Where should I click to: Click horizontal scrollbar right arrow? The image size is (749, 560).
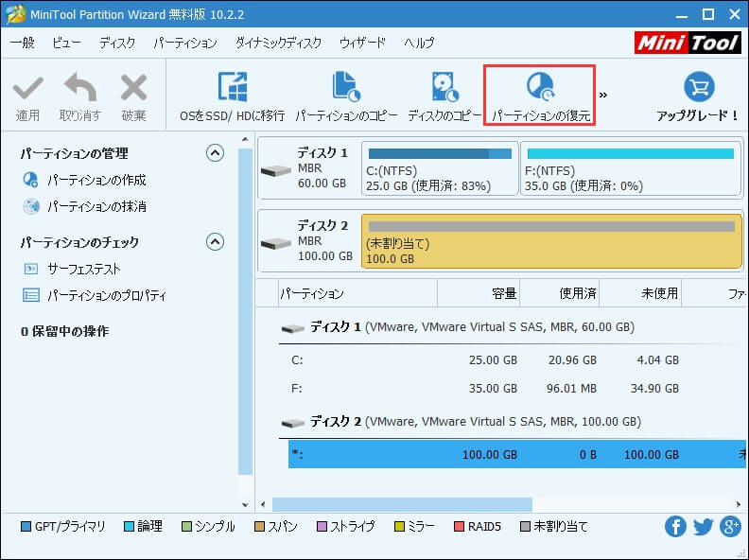point(739,504)
